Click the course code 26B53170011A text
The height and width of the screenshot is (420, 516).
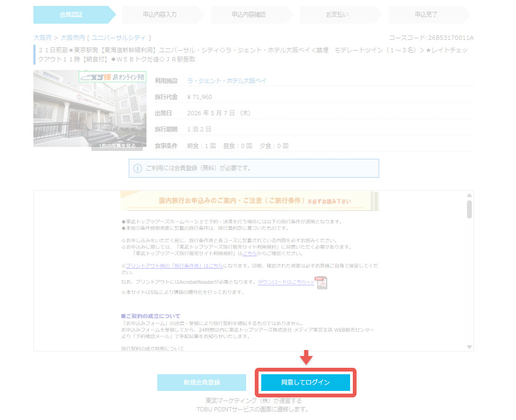pos(450,38)
